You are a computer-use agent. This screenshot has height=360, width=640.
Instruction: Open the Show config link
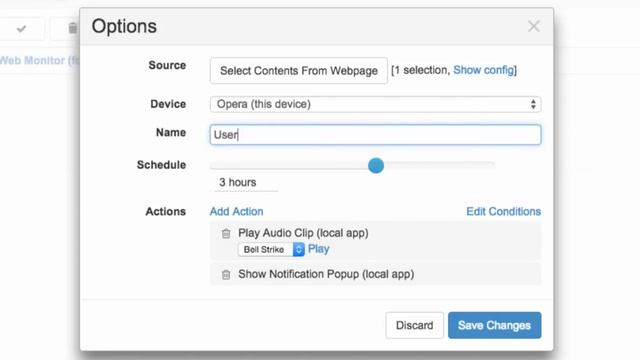pyautogui.click(x=483, y=70)
